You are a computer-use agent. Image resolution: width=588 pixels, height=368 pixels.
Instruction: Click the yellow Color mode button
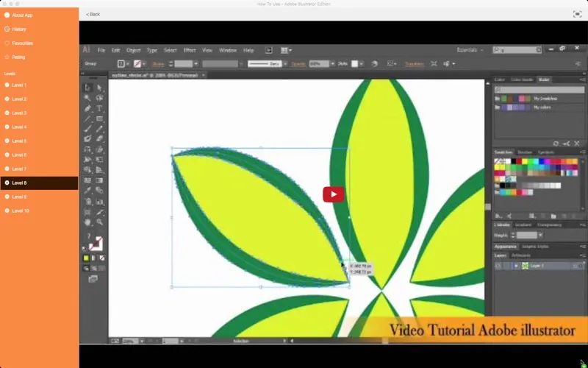(x=86, y=258)
